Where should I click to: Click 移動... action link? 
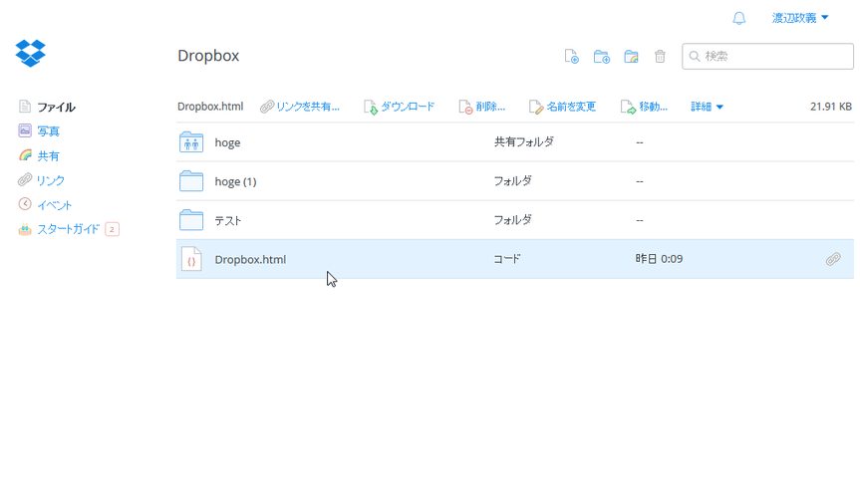click(644, 107)
